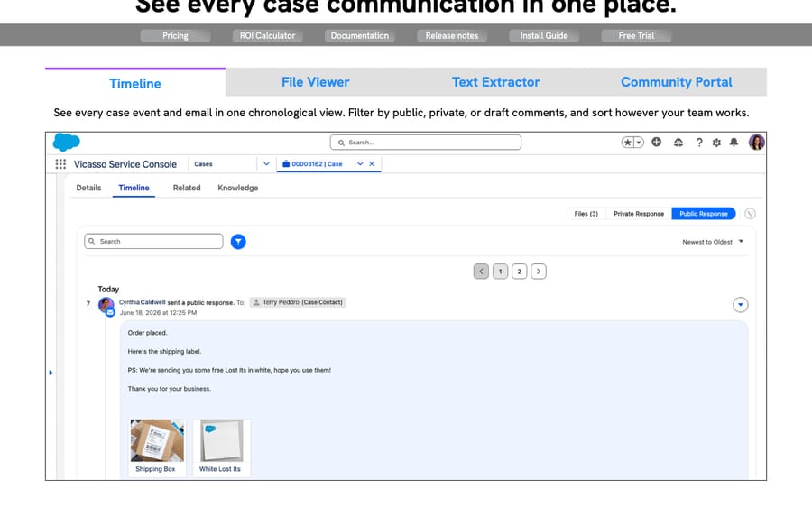Switch to the Text Extractor tab
The height and width of the screenshot is (508, 812).
pos(496,82)
